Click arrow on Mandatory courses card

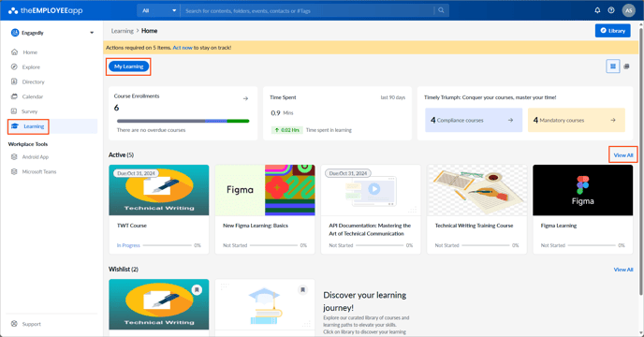(613, 121)
